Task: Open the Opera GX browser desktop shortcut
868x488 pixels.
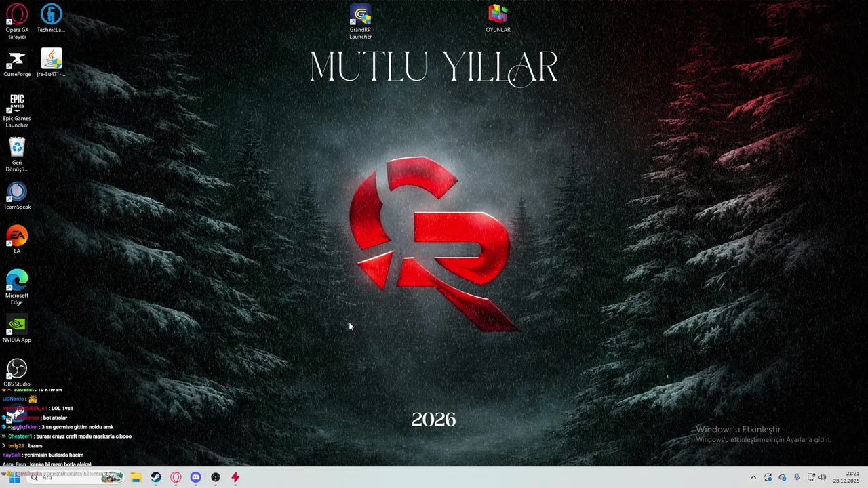Action: click(17, 22)
